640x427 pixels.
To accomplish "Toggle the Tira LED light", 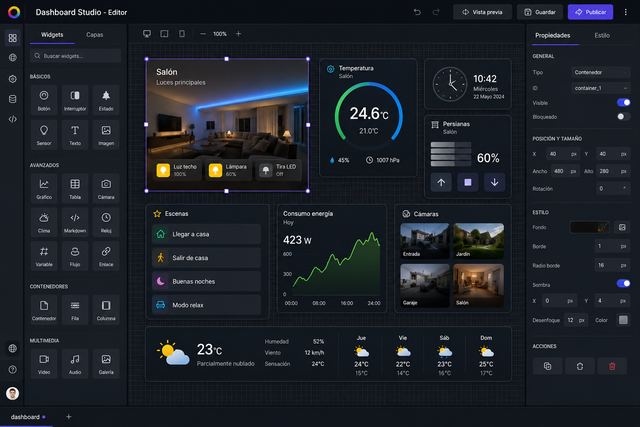I will pos(280,170).
